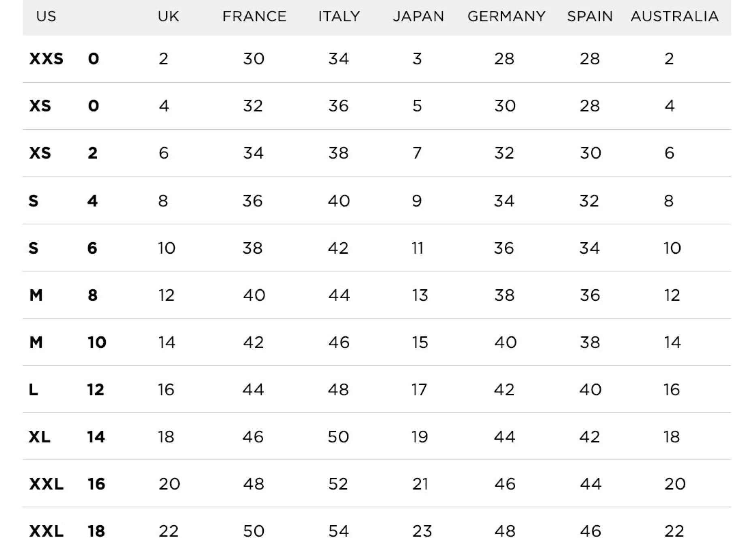Select Italy size 54 cell
This screenshot has width=753, height=560.
339,531
